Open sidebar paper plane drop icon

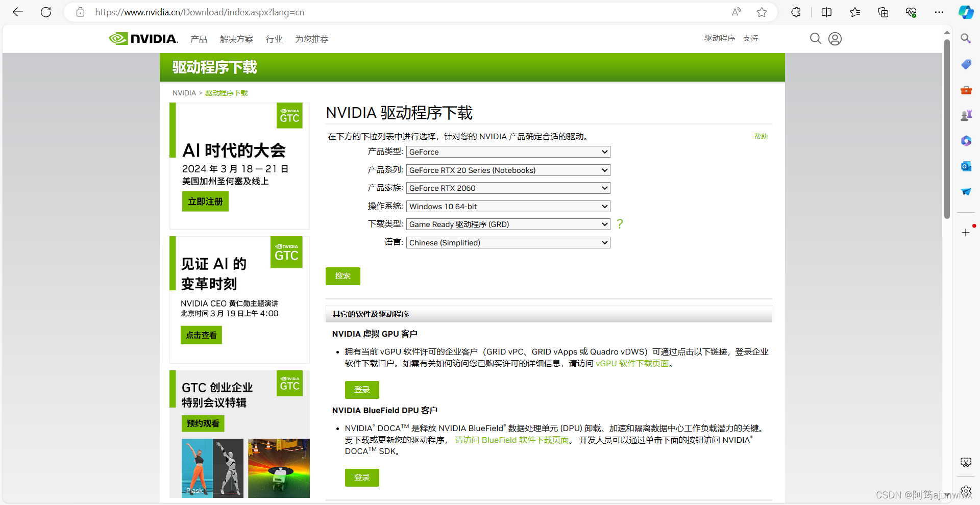966,192
